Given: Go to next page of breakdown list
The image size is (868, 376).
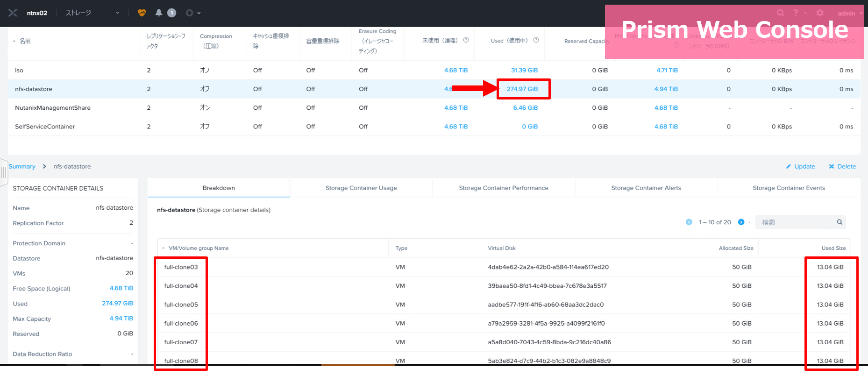Looking at the screenshot, I should click(x=741, y=222).
